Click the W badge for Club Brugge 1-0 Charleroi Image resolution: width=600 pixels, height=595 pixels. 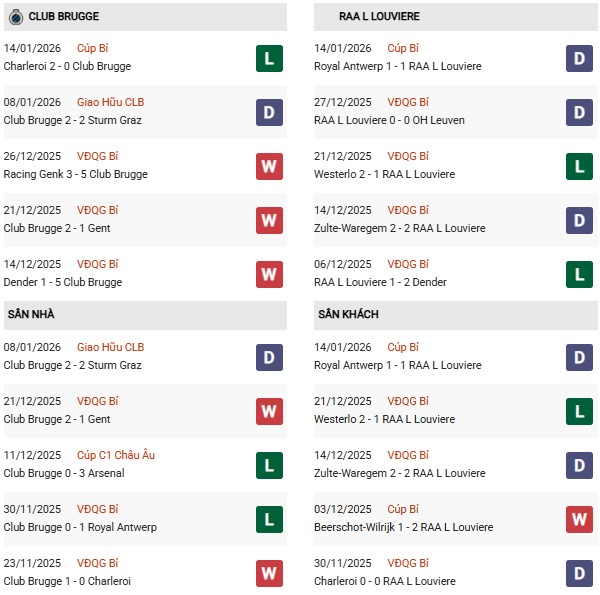pyautogui.click(x=268, y=573)
